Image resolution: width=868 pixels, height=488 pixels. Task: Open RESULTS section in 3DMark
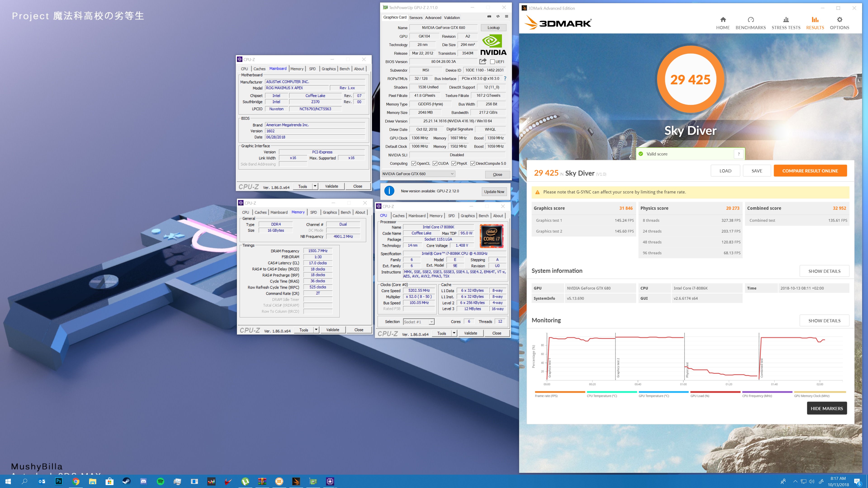tap(815, 23)
